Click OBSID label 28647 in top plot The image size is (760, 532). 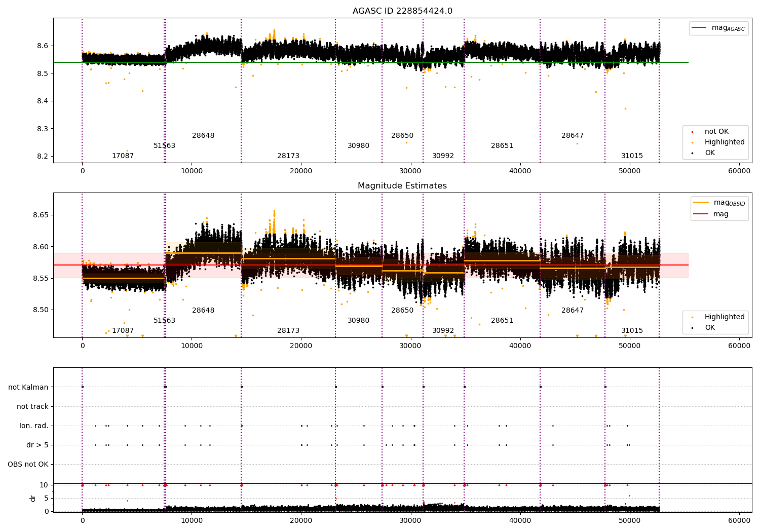573,136
